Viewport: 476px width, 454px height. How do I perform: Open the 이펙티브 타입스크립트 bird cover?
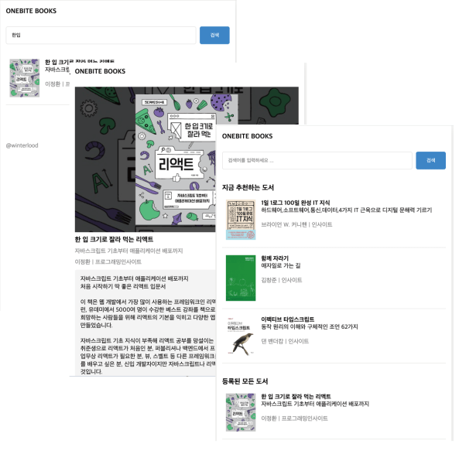point(241,336)
